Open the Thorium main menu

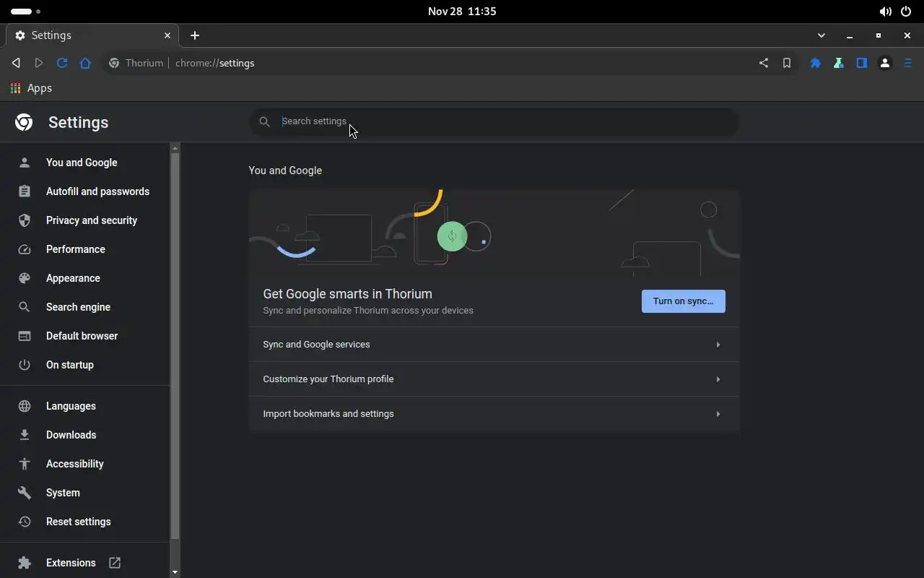tap(908, 63)
